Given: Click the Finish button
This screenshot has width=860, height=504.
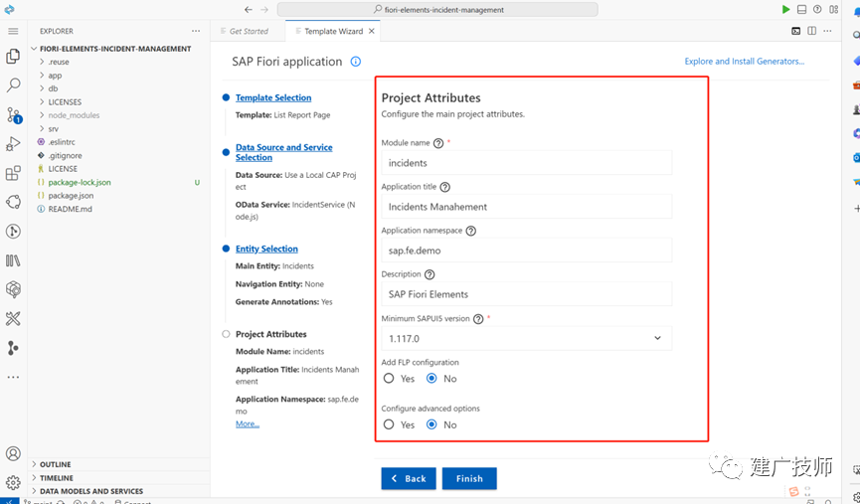Looking at the screenshot, I should (469, 479).
